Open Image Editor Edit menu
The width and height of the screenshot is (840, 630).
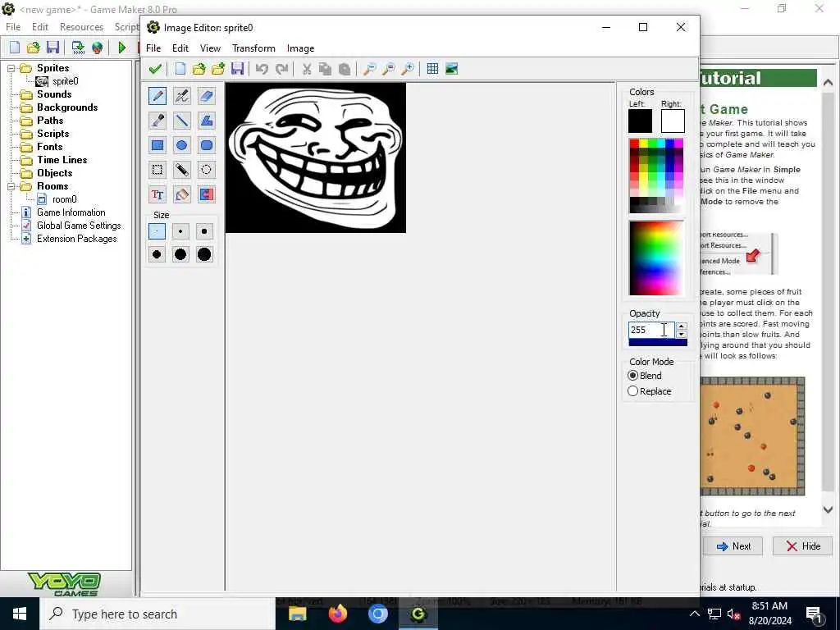click(x=180, y=48)
